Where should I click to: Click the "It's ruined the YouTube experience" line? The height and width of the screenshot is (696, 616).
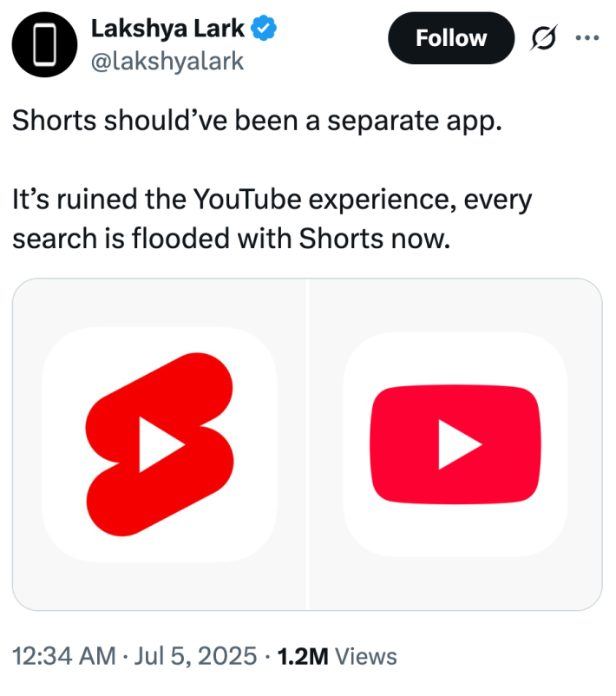click(x=272, y=200)
